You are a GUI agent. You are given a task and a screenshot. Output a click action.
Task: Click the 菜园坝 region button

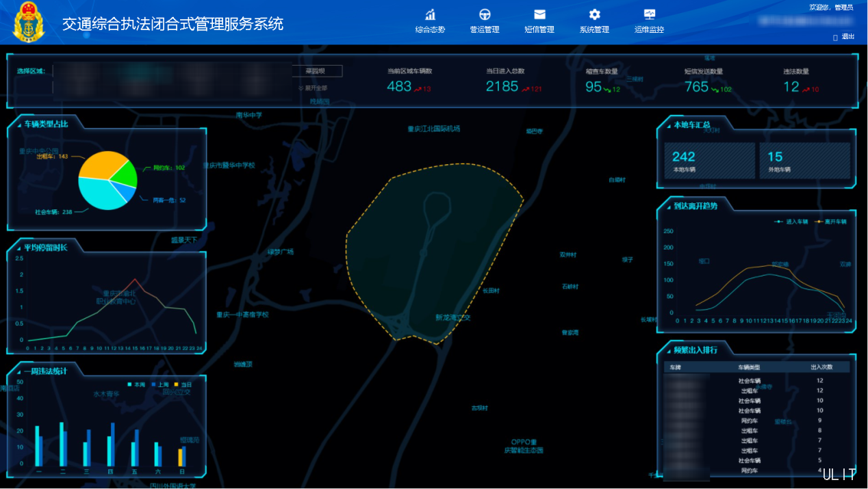tap(316, 70)
